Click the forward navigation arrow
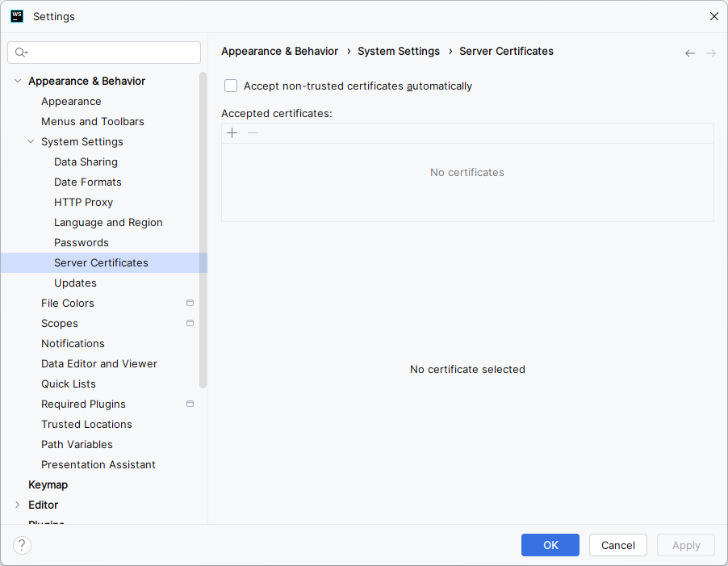The image size is (728, 566). tap(711, 53)
